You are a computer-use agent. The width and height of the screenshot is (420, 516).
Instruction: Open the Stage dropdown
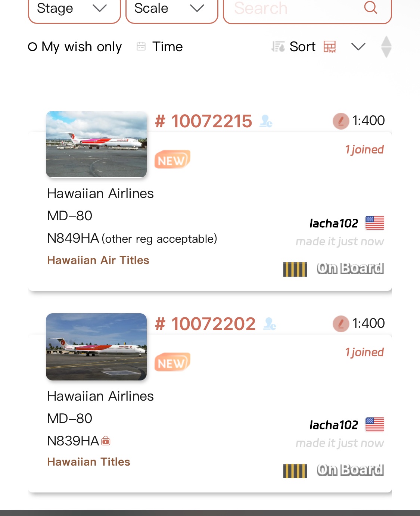coord(74,9)
